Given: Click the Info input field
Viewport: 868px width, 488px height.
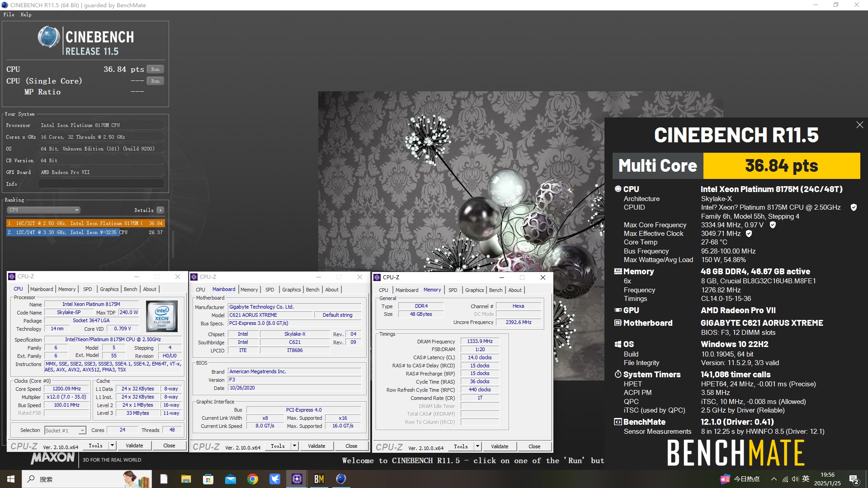Looking at the screenshot, I should [101, 184].
